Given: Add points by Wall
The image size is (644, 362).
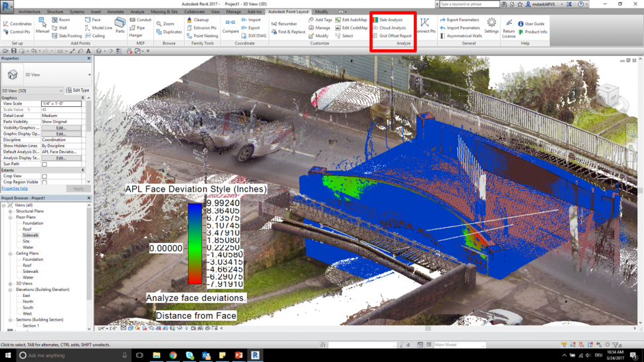Looking at the screenshot, I should click(60, 27).
